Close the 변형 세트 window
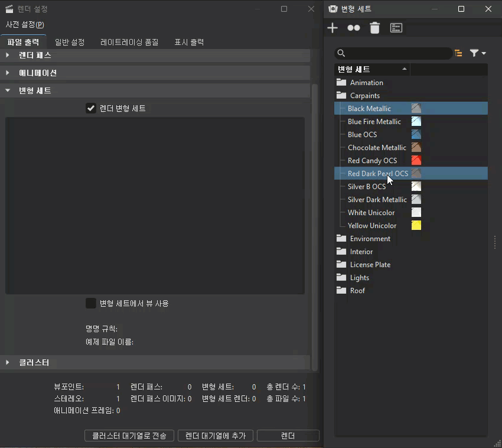The width and height of the screenshot is (502, 448). click(488, 9)
